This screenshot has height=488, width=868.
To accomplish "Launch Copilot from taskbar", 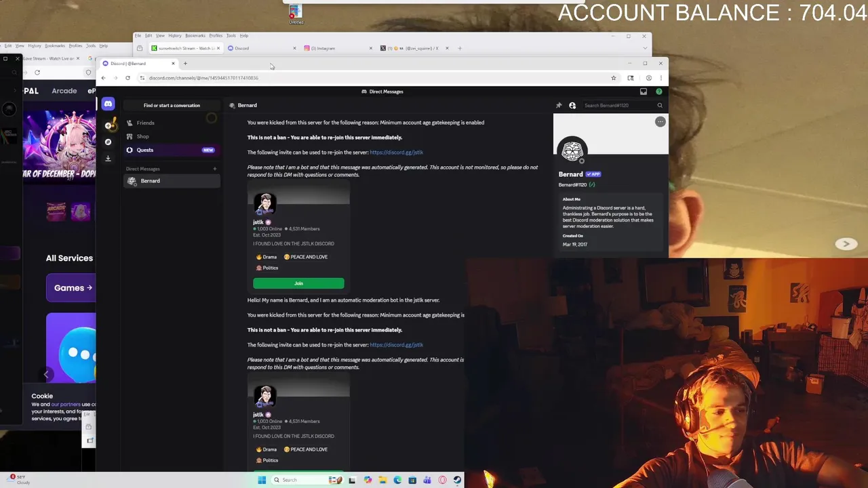I will 368,480.
